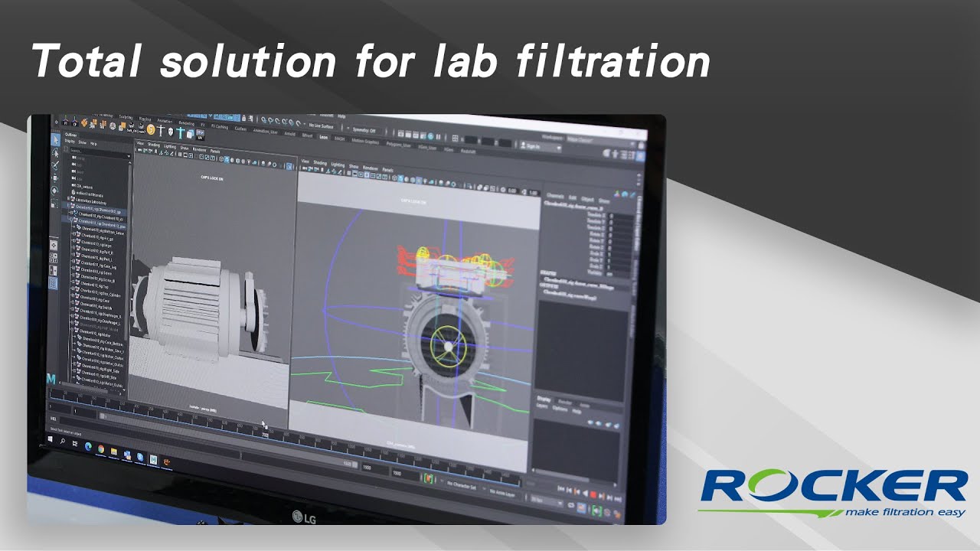Open the Motion Graphics shelf tab

pos(365,141)
